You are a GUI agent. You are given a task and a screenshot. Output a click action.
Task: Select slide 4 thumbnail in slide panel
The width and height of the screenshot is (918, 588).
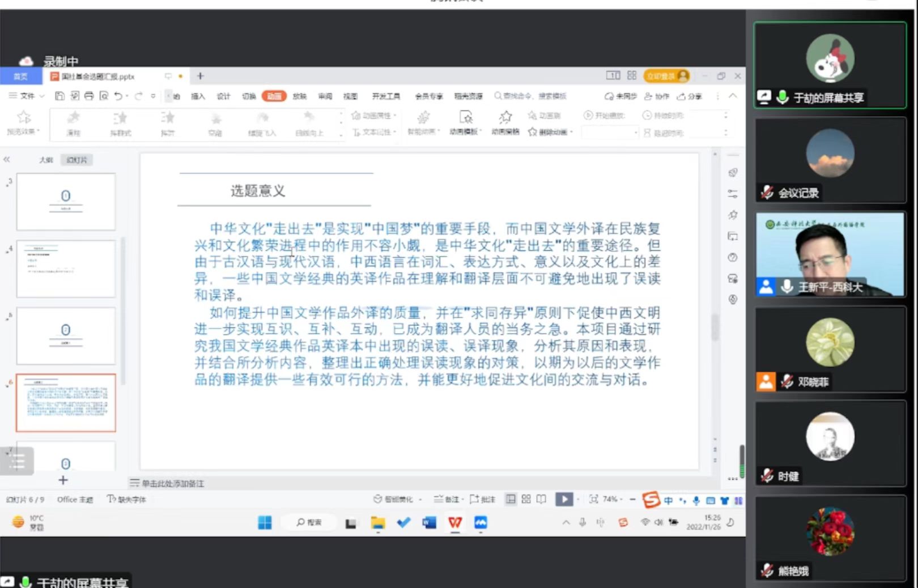pyautogui.click(x=66, y=269)
